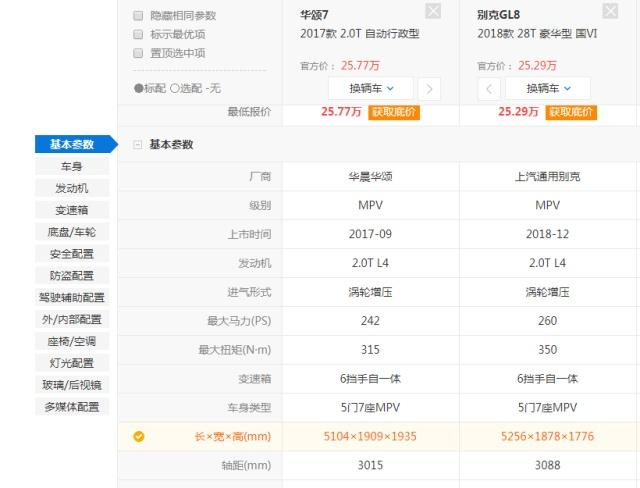This screenshot has height=488, width=640.
Task: Click dimensions 5104×1909×1935
Action: click(371, 437)
